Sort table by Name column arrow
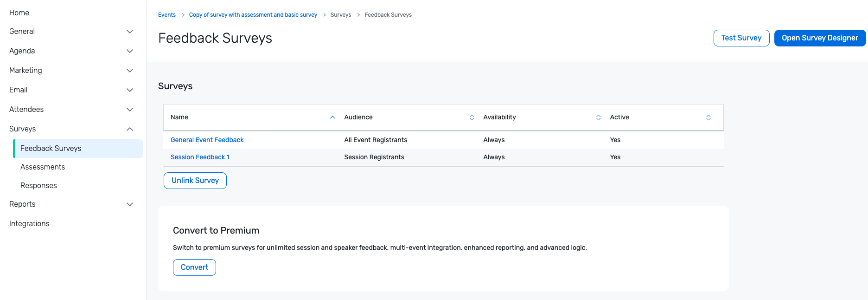868x300 pixels. click(x=332, y=117)
